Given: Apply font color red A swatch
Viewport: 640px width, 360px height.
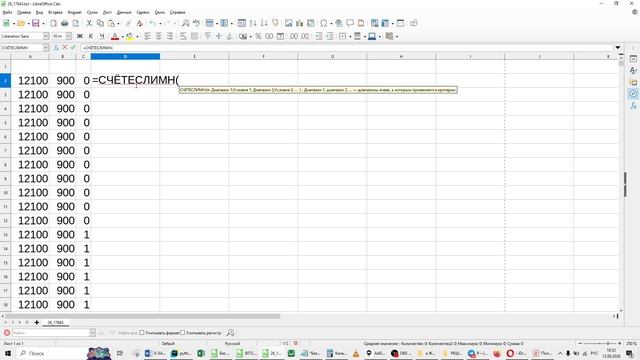Looking at the screenshot, I should click(x=115, y=36).
